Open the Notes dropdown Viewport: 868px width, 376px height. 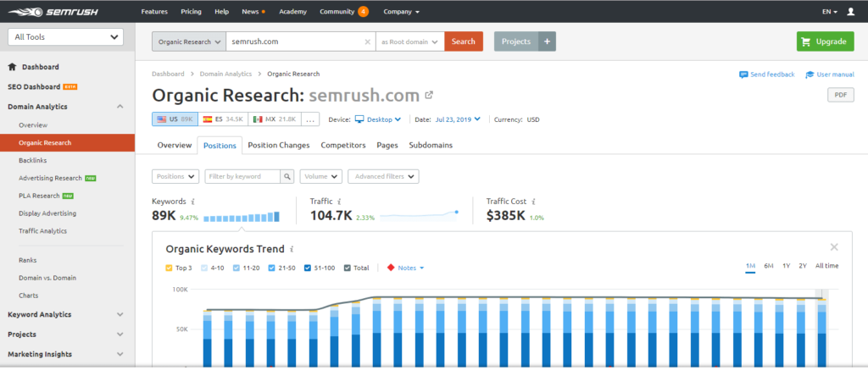click(405, 268)
